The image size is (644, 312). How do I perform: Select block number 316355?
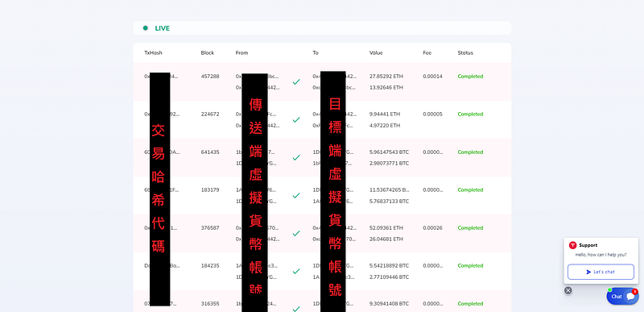point(210,303)
